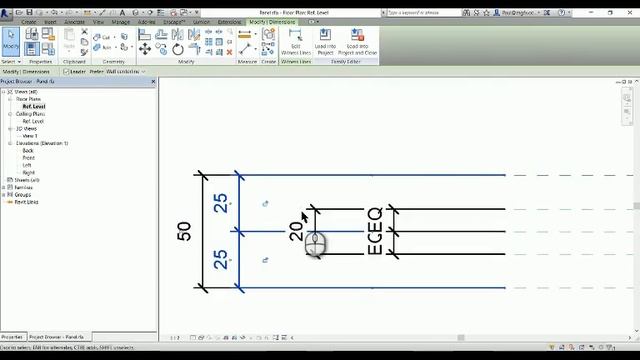
Task: Click the lower 25 dimension value
Action: (220, 259)
